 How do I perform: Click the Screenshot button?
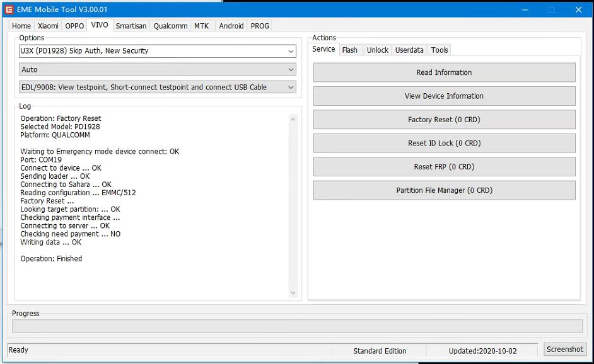[x=565, y=350]
